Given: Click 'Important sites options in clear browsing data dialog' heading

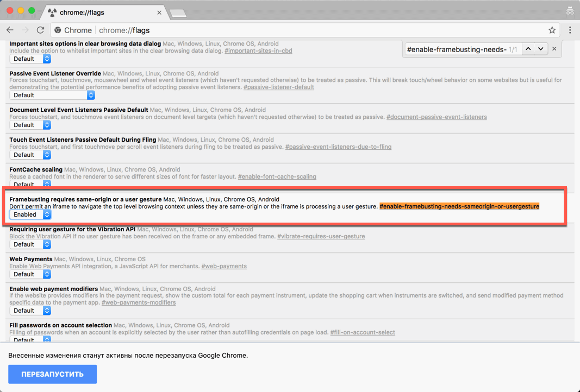Looking at the screenshot, I should pos(85,44).
